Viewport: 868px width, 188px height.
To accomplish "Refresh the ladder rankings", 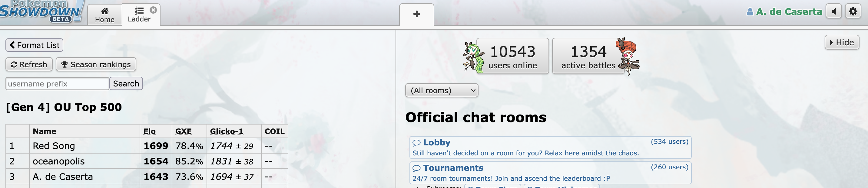I will [x=29, y=64].
